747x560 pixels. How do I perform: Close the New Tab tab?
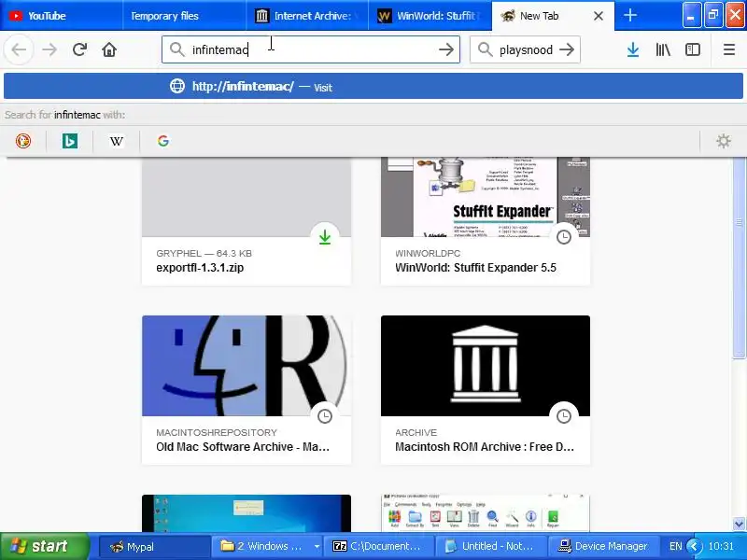[x=599, y=16]
